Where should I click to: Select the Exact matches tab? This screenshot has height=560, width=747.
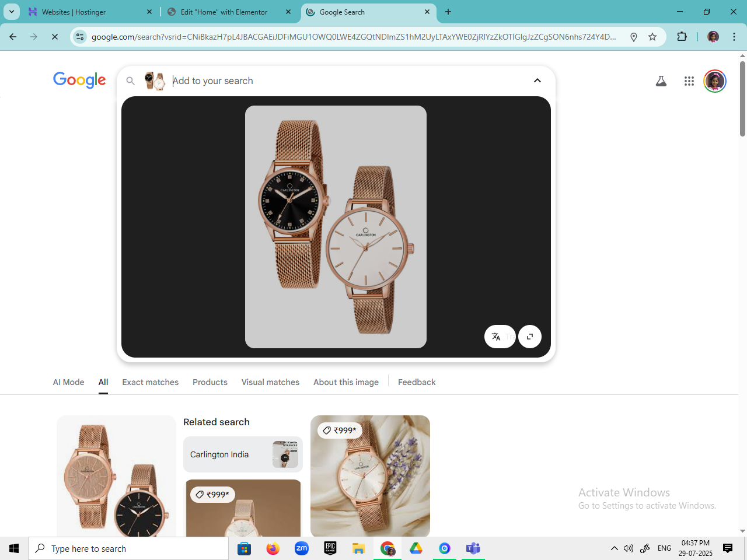[x=150, y=382]
